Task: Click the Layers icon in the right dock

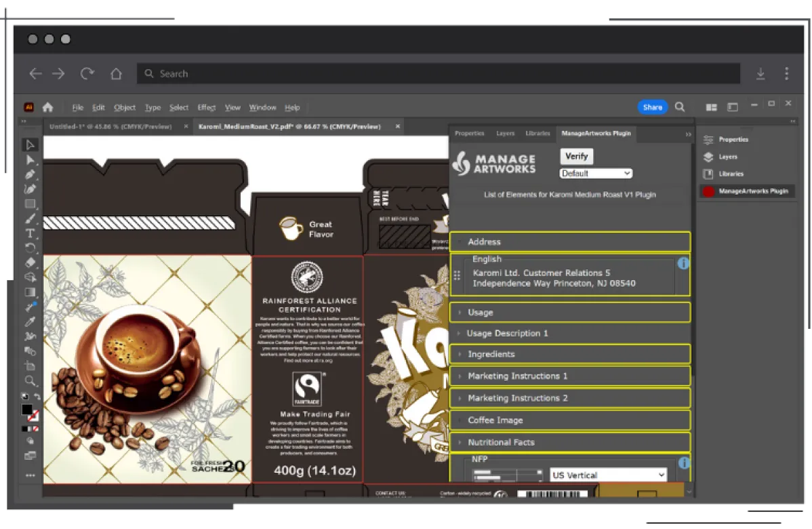Action: click(x=708, y=157)
